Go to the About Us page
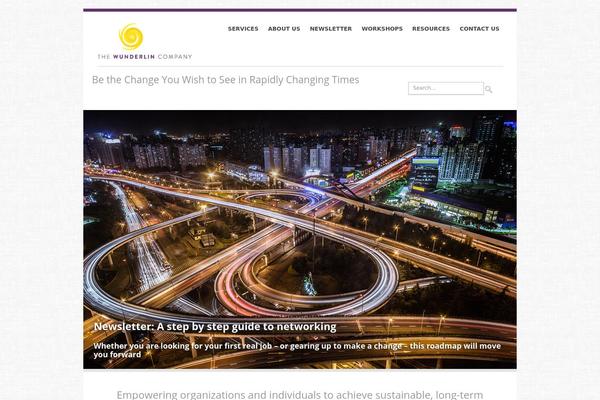The image size is (600, 400). (284, 29)
